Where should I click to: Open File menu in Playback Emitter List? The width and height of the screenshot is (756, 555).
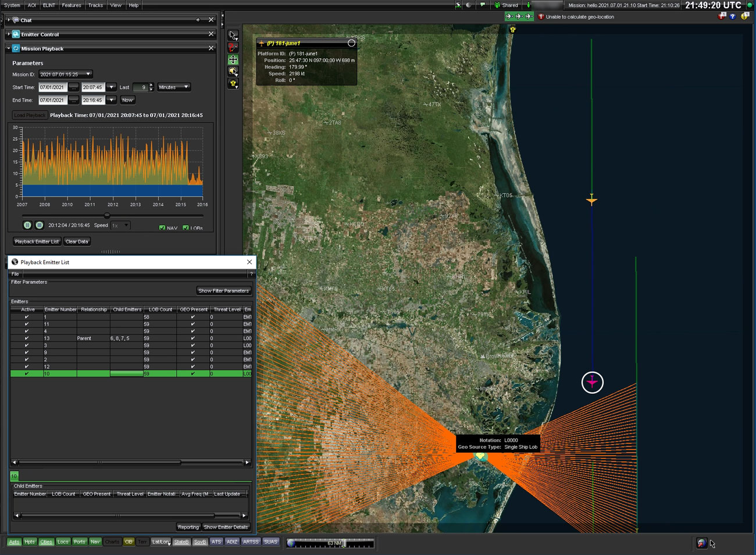click(15, 274)
